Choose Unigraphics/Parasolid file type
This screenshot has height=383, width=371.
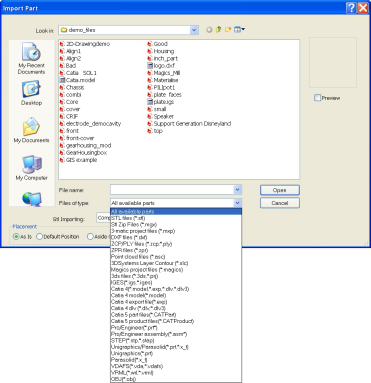tap(176, 347)
